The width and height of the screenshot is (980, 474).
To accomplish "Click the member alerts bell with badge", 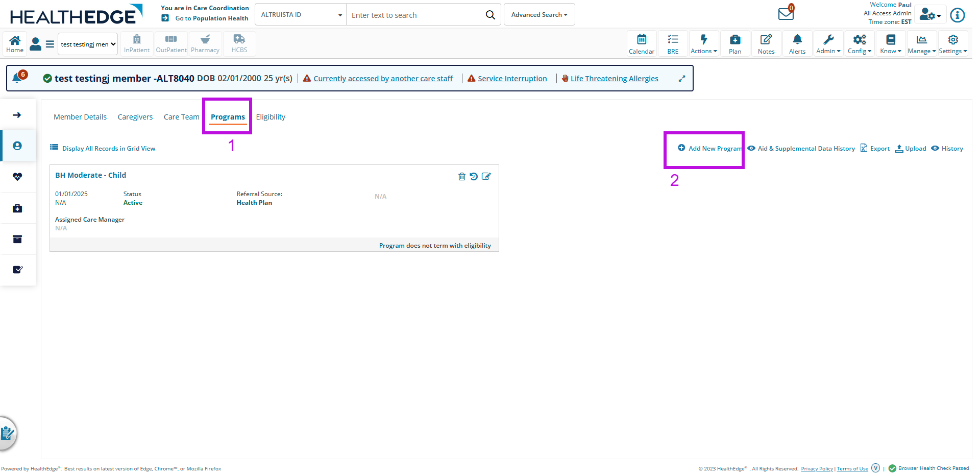I will pos(18,78).
